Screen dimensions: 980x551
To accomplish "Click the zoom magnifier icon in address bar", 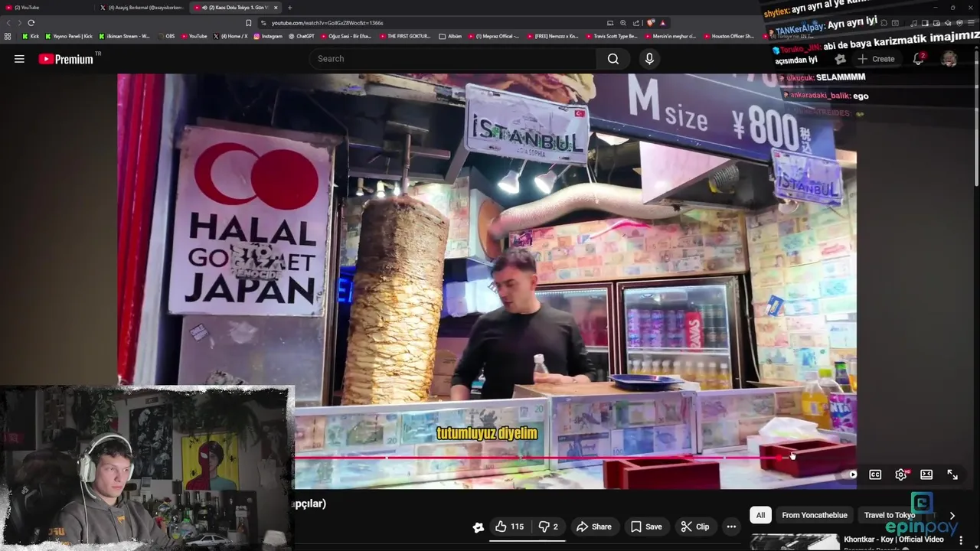I will click(623, 23).
